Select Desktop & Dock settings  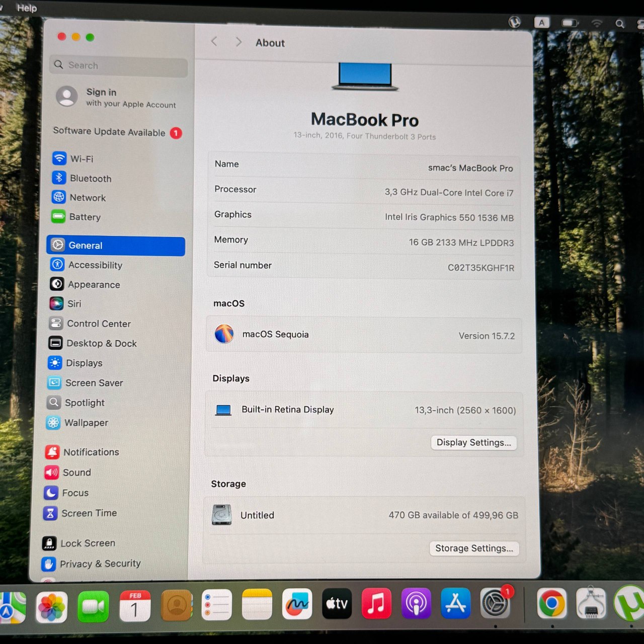pos(102,343)
